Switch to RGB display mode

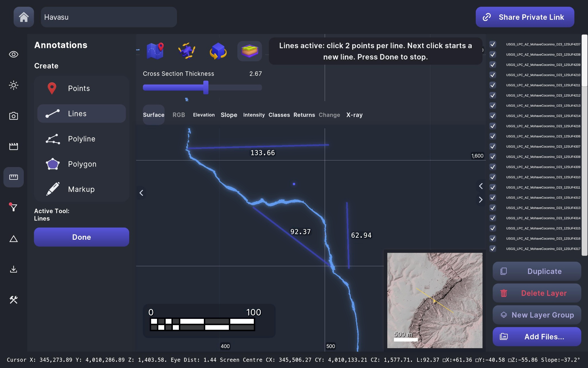point(179,115)
